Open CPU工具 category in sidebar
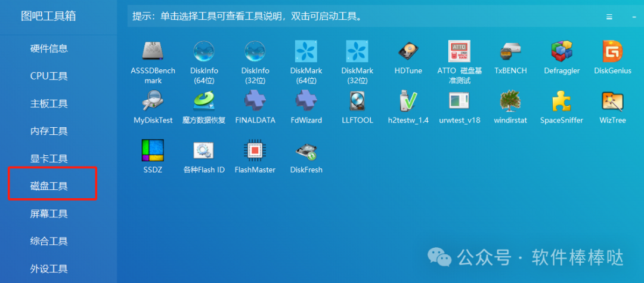Viewport: 644px width, 283px height. tap(49, 76)
